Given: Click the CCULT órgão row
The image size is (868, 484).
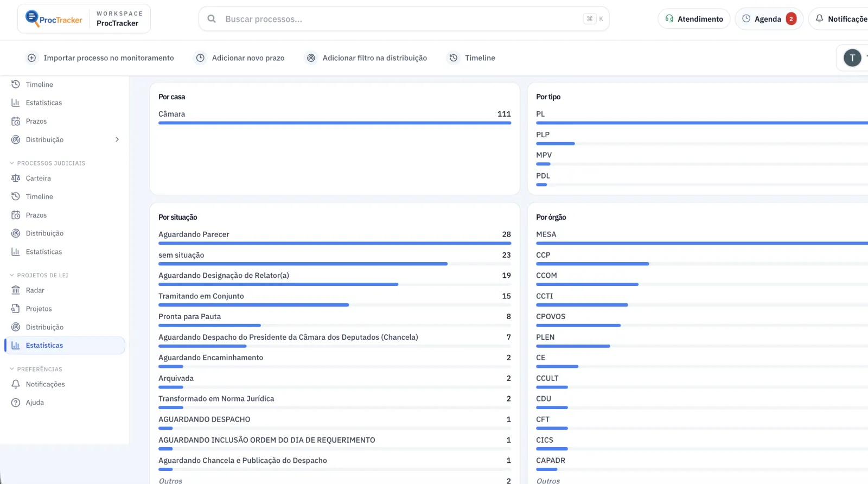Looking at the screenshot, I should coord(702,382).
